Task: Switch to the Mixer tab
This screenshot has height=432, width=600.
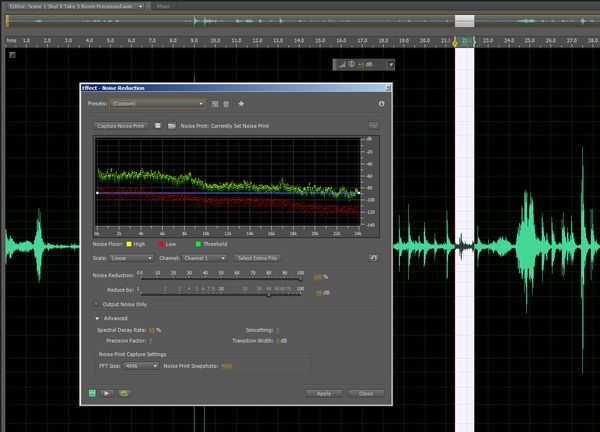Action: point(163,6)
